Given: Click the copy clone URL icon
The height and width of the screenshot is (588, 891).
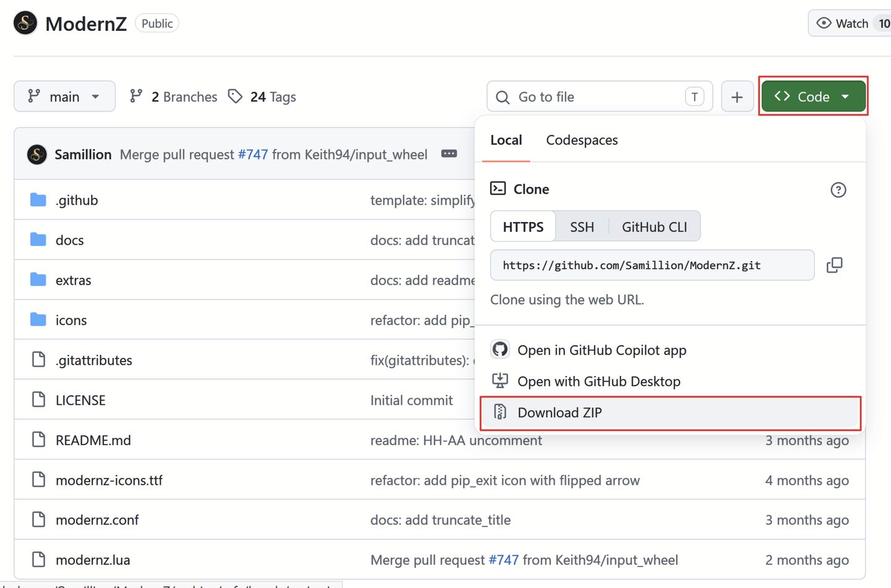Looking at the screenshot, I should pos(834,265).
